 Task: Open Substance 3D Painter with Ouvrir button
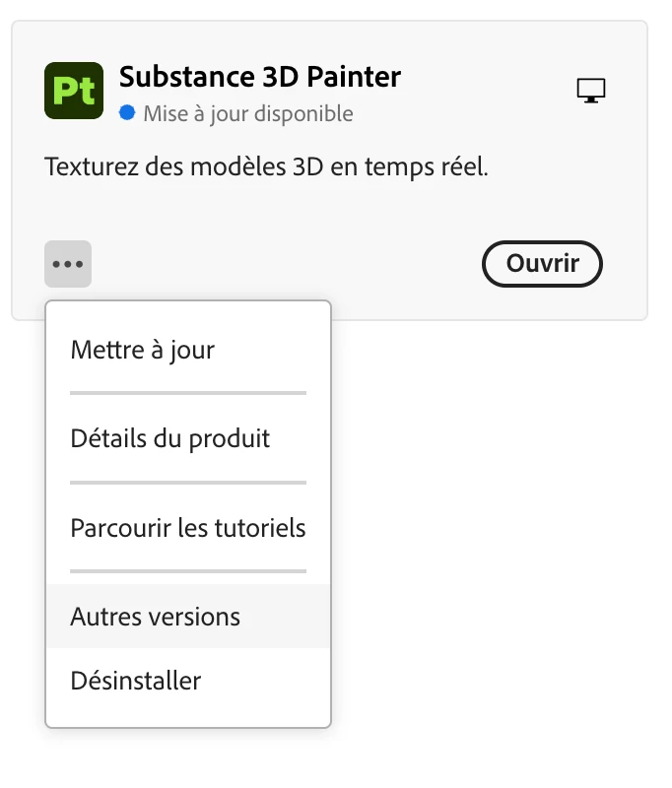542,264
